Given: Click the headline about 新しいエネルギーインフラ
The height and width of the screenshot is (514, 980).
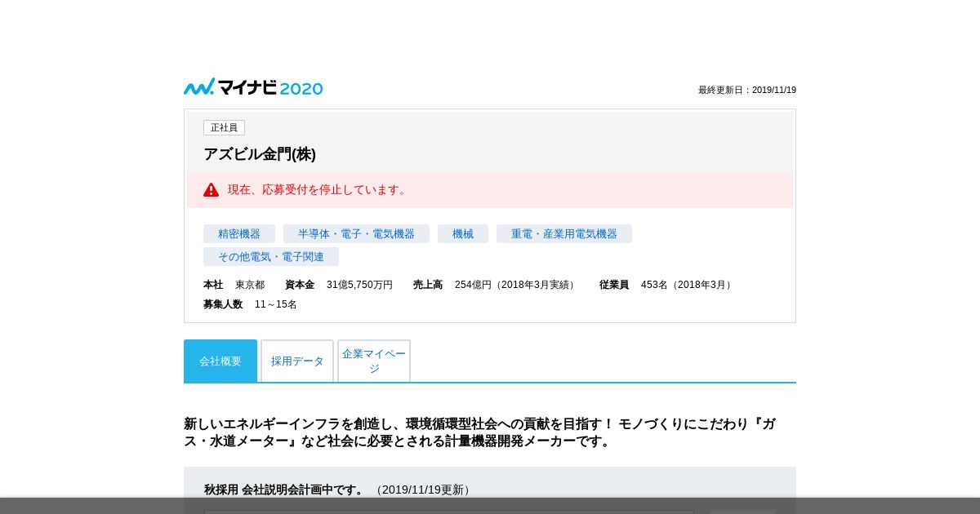Looking at the screenshot, I should coord(480,432).
